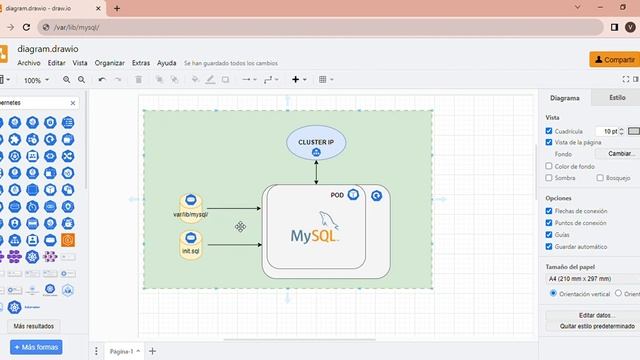Screen dimensions: 640x360
Task: Open the Organizar menu
Action: coord(109,63)
